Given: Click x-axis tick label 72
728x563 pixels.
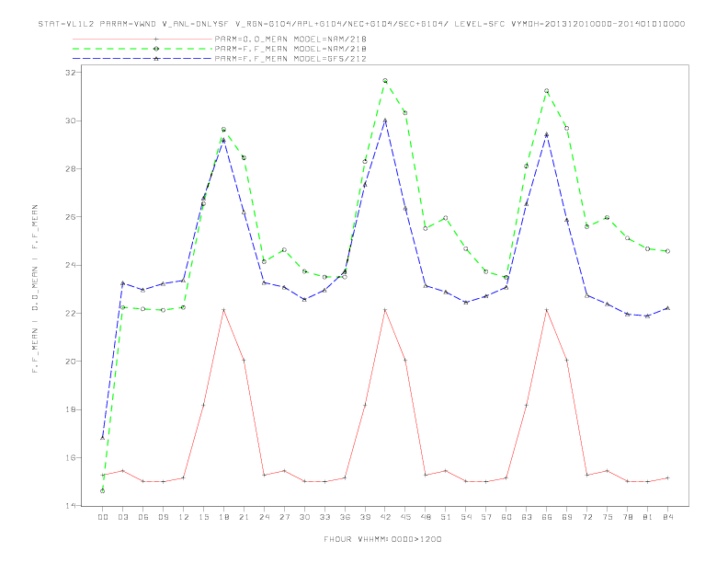Looking at the screenshot, I should (x=586, y=517).
